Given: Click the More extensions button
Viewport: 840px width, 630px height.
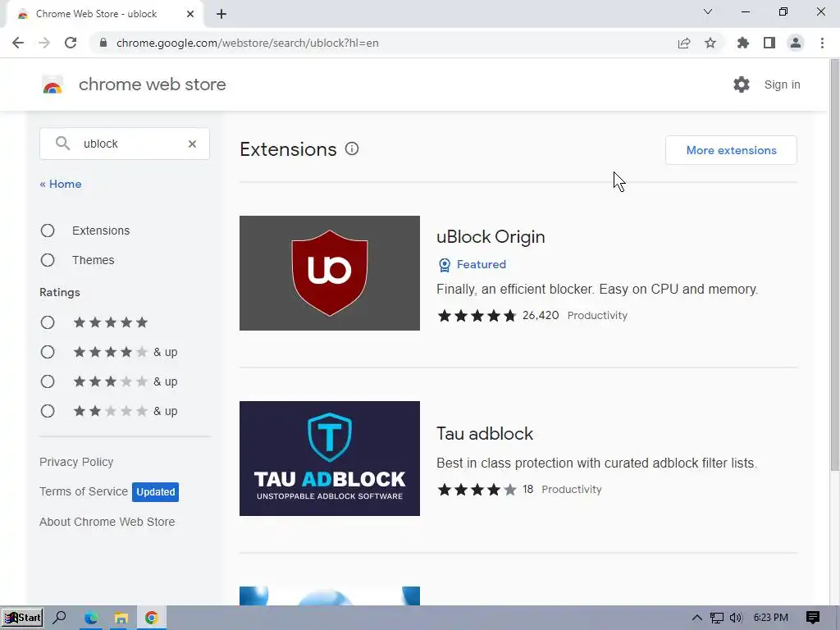Looking at the screenshot, I should tap(731, 150).
